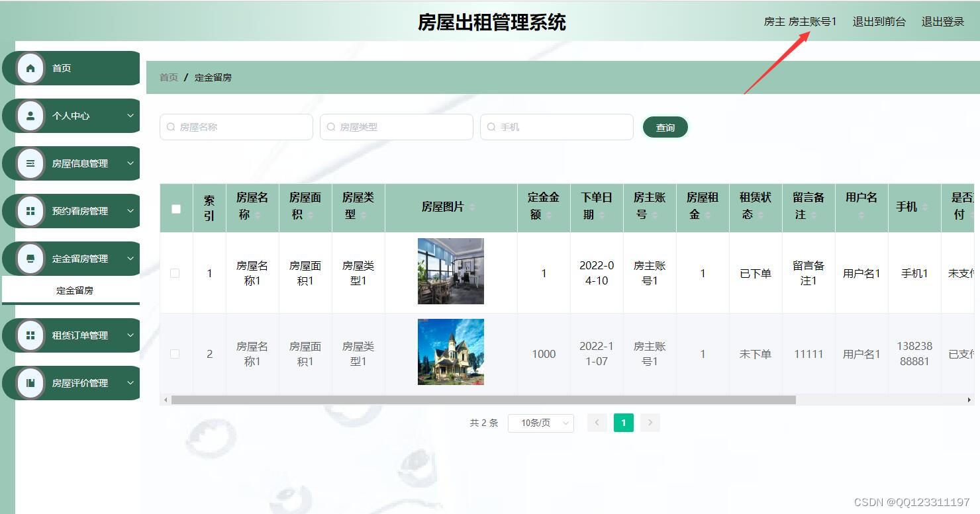980x514 pixels.
Task: Click the 查询 search button
Action: [665, 127]
